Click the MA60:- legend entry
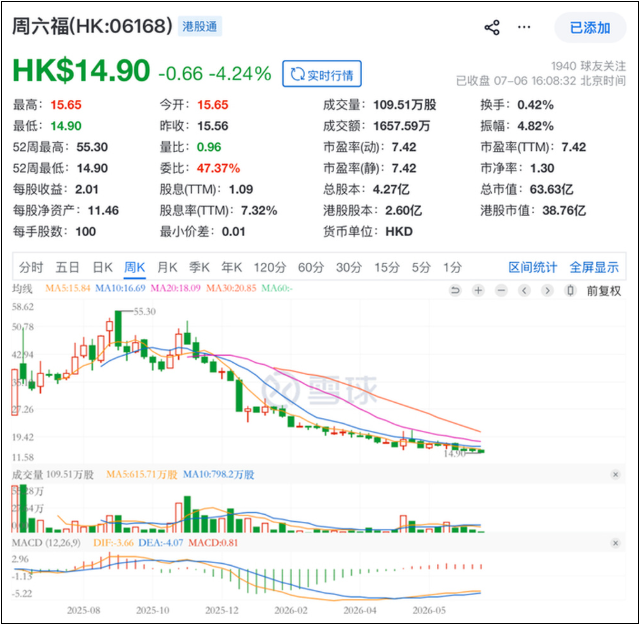This screenshot has width=641, height=626. click(x=277, y=288)
